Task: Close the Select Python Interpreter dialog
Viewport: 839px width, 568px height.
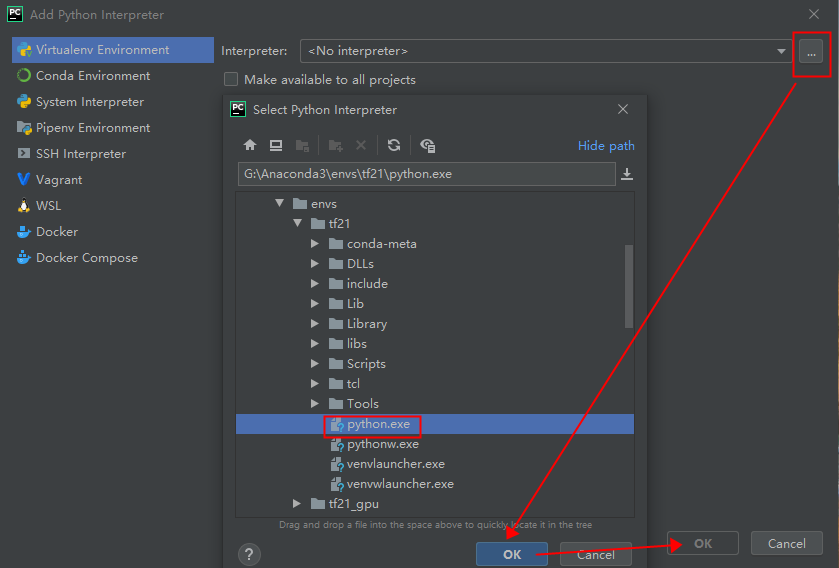Action: [623, 109]
